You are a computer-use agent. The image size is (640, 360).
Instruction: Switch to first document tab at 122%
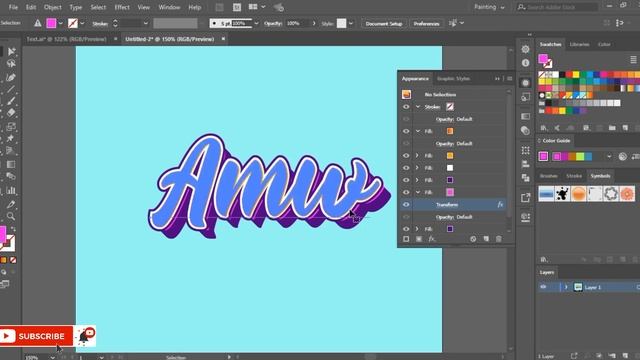click(67, 39)
